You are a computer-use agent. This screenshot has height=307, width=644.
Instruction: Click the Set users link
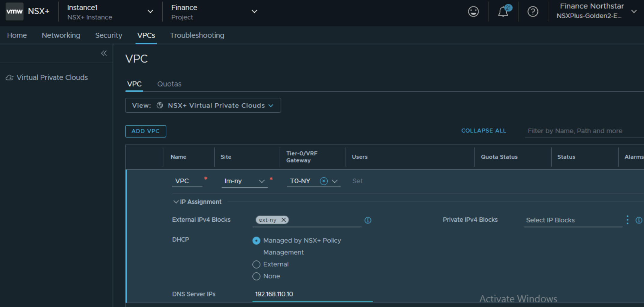[357, 181]
